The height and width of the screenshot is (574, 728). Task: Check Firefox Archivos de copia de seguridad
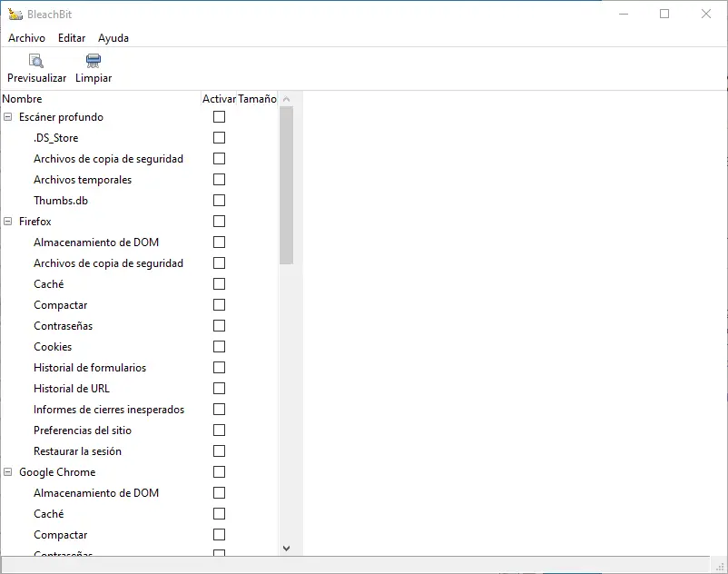219,263
